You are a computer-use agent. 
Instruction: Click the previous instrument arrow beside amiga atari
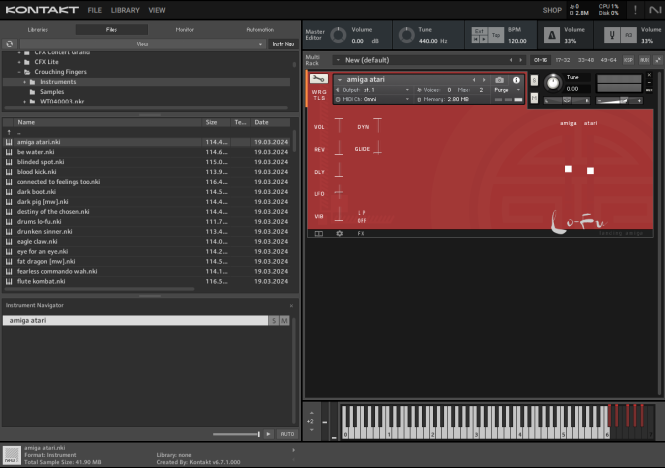[x=474, y=80]
